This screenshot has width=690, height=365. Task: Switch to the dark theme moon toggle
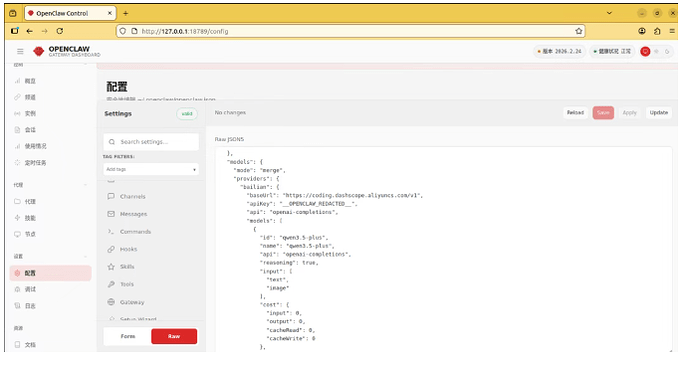coord(667,52)
